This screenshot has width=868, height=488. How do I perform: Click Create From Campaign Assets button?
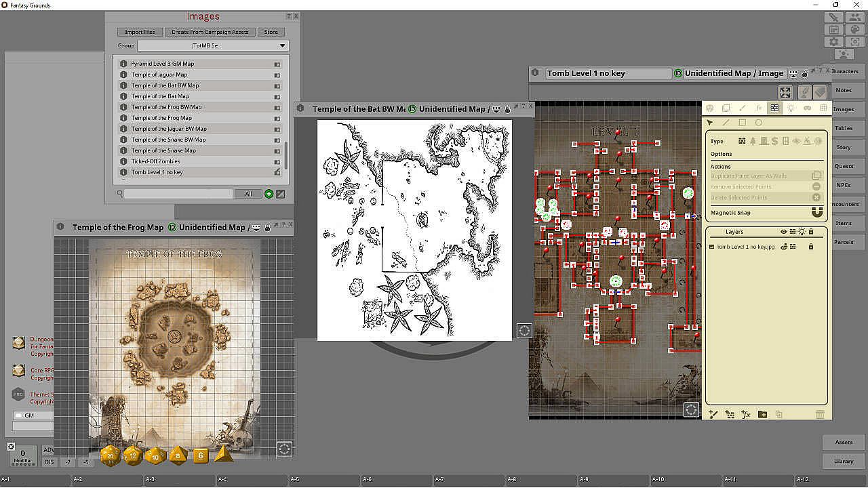coord(210,32)
